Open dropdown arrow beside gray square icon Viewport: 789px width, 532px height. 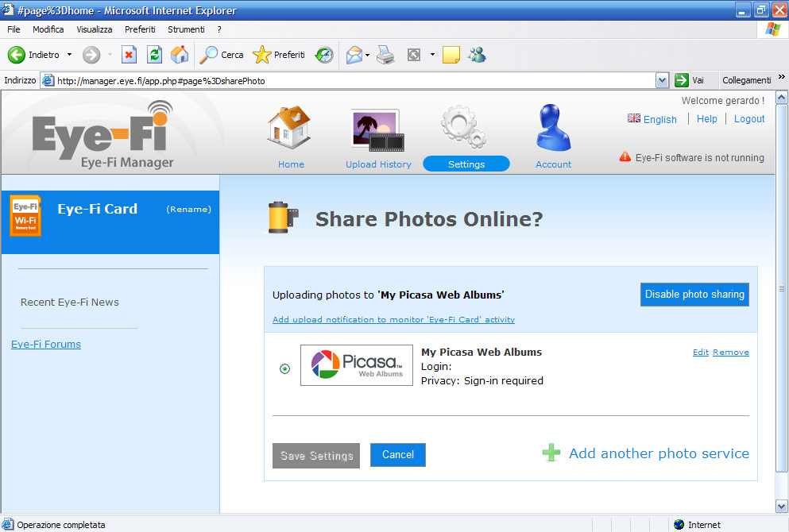coord(431,55)
